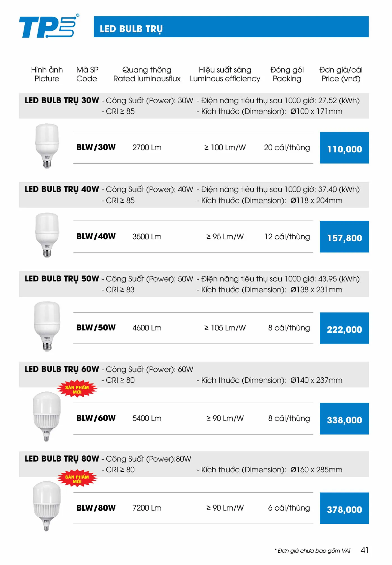Screen dimensions: 392x565
Task: Select the 60W LED bulb picture
Action: pos(47,417)
